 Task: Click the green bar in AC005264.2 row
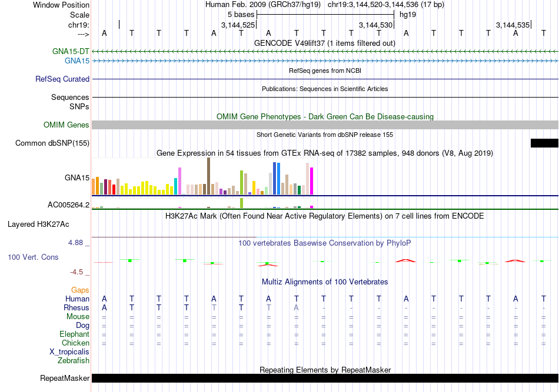[242, 203]
